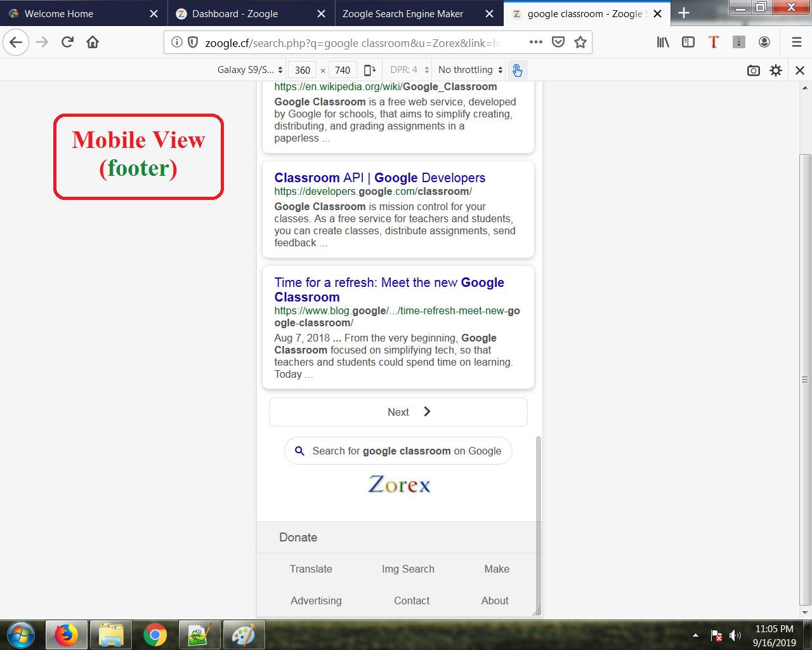Open the Img Search footer link
Viewport: 812px width, 650px height.
[408, 569]
